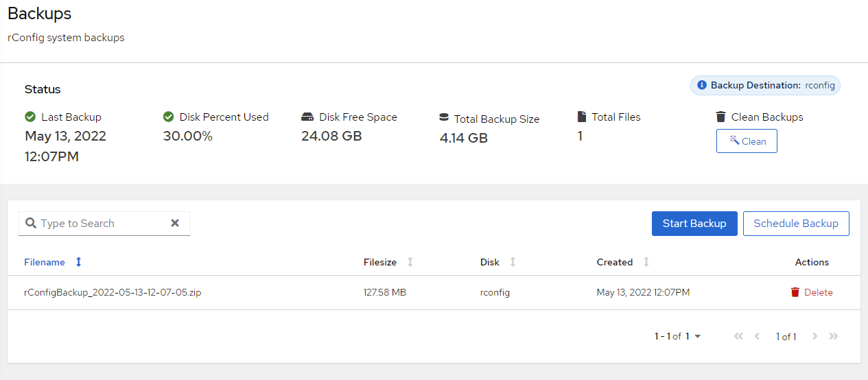Click the search magnifier icon
Image resolution: width=868 pixels, height=380 pixels.
[31, 224]
